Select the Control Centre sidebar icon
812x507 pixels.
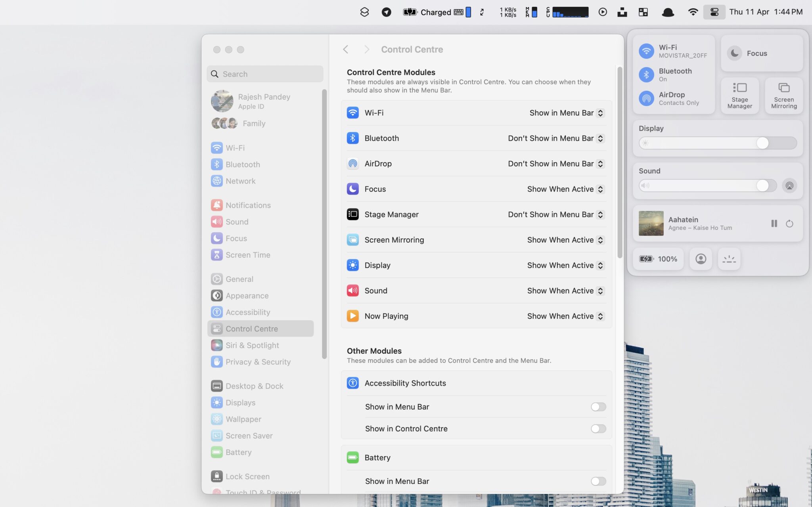coord(216,328)
